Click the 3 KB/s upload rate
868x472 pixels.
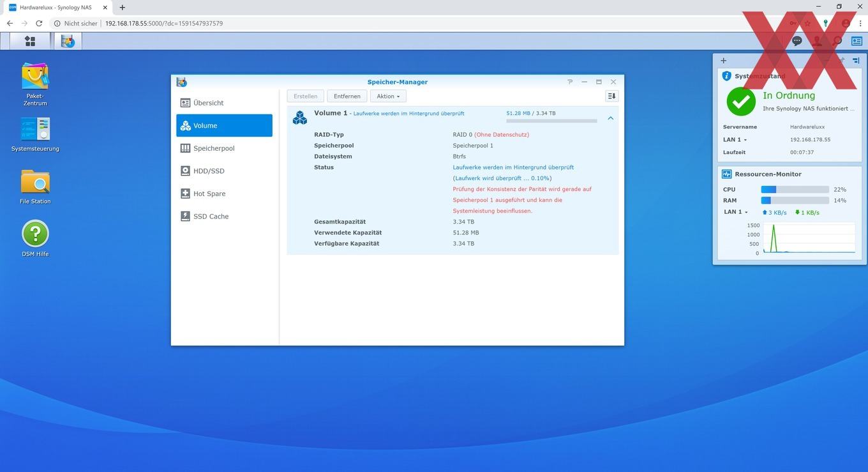(774, 212)
